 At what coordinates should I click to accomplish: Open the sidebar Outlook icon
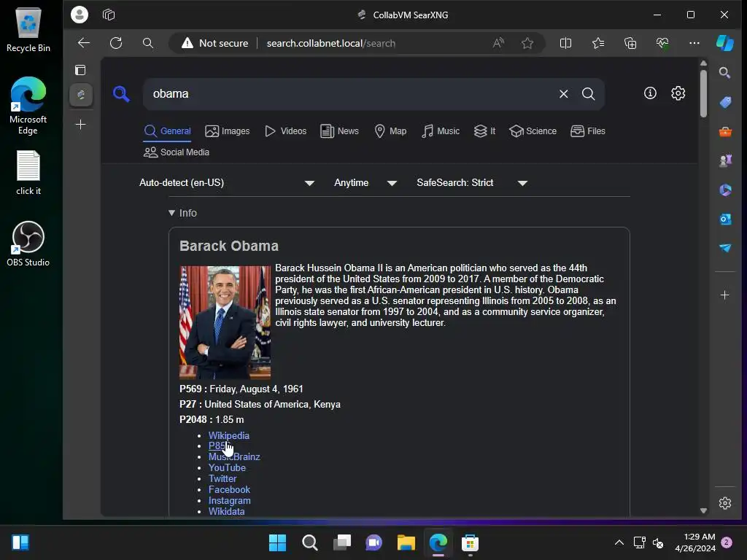(x=725, y=219)
